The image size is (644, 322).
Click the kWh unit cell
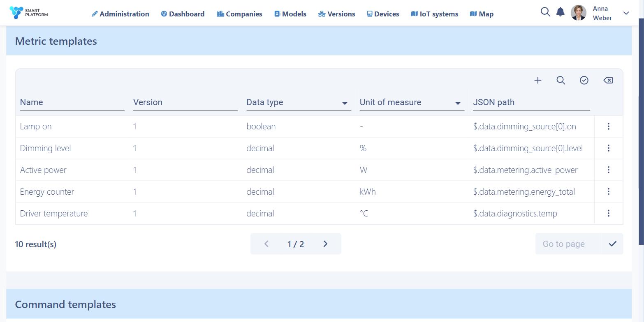click(368, 192)
